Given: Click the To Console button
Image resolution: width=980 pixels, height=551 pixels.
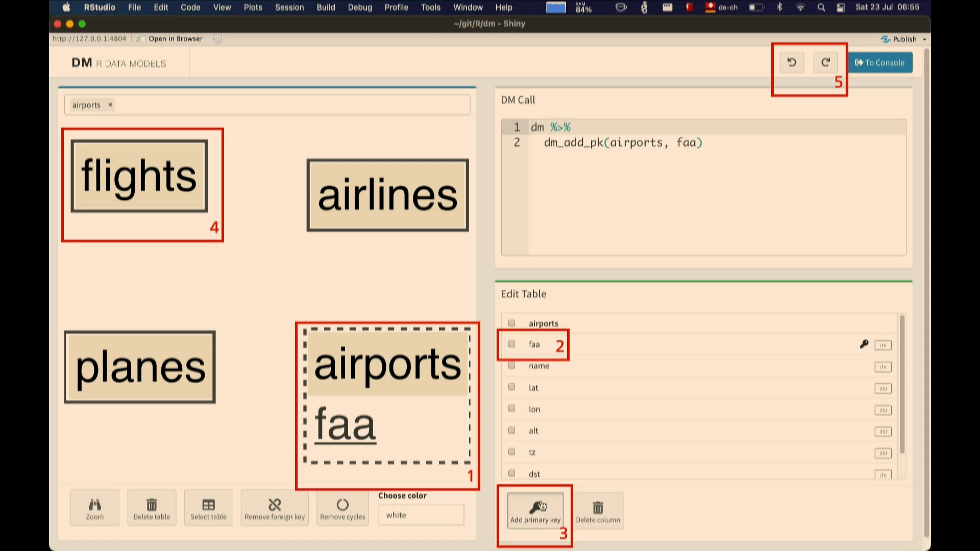Looking at the screenshot, I should 879,62.
